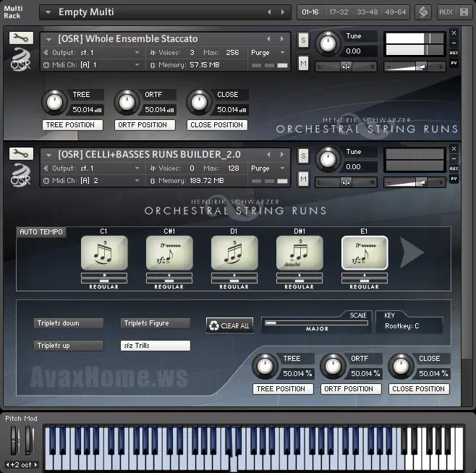The height and width of the screenshot is (473, 476).
Task: Open wrench edit mode for CELLI+BASSES RUNS BUILDER
Action: point(21,153)
